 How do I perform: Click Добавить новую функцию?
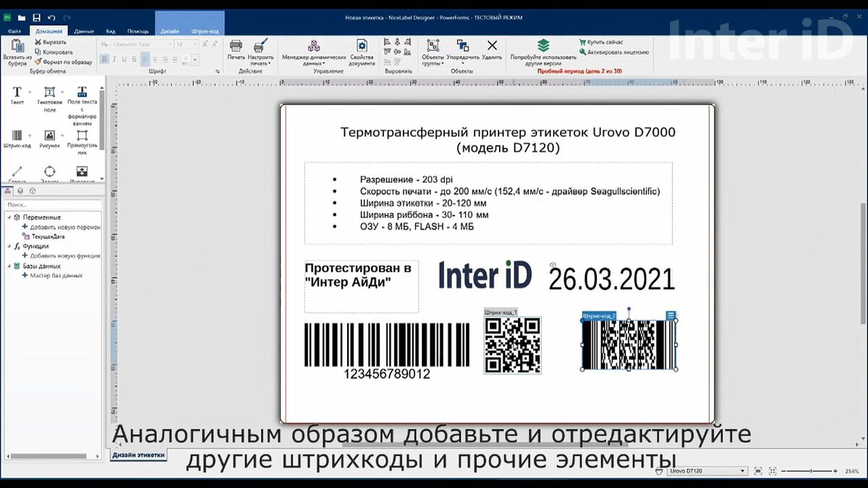(x=61, y=256)
